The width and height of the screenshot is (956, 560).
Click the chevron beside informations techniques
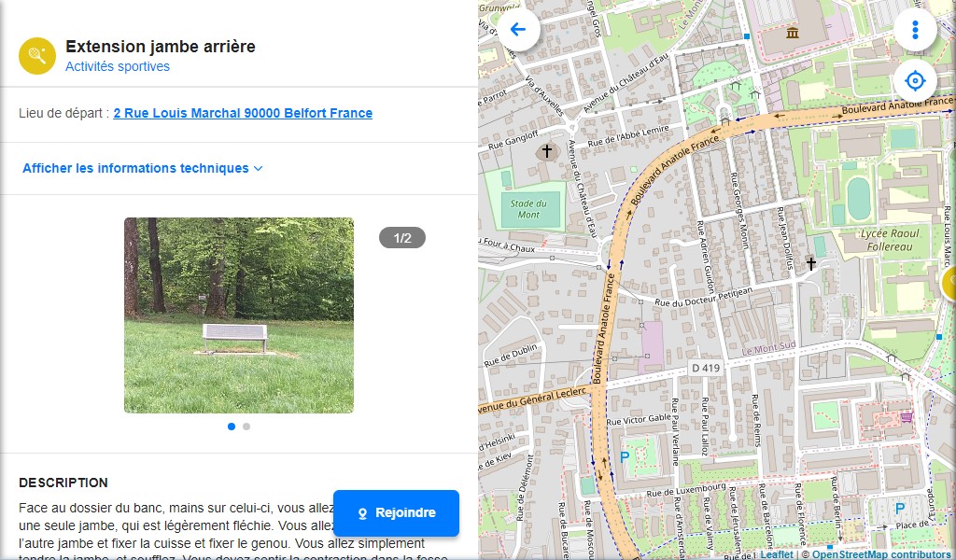(258, 169)
